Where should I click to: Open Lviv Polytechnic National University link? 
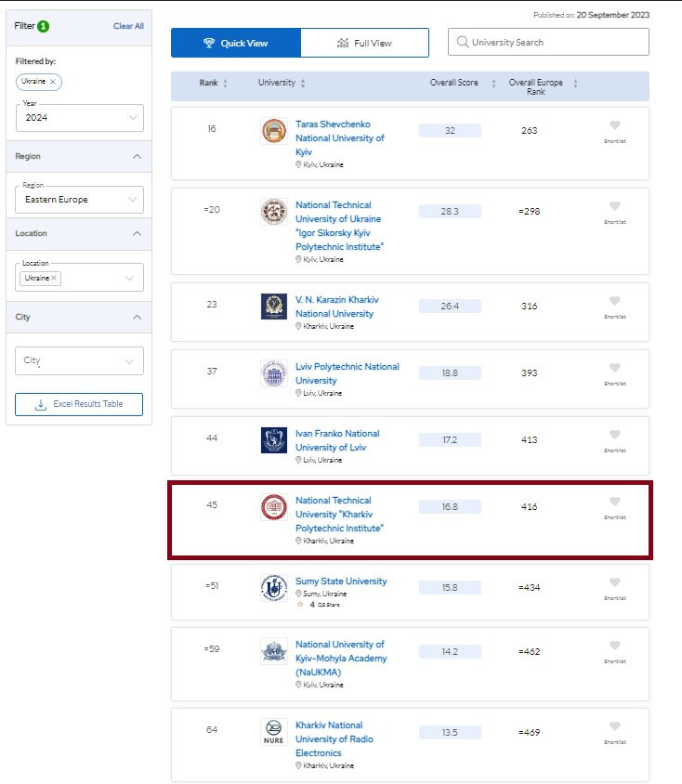pyautogui.click(x=347, y=373)
